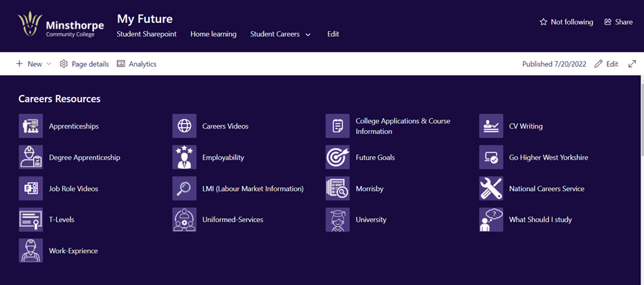644x285 pixels.
Task: Click the Analytics chart icon
Action: click(121, 64)
